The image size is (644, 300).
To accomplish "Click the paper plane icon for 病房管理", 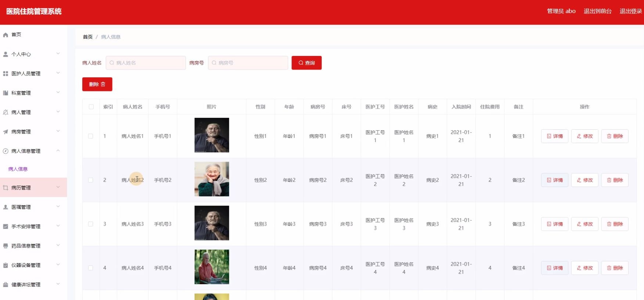I will tap(6, 132).
